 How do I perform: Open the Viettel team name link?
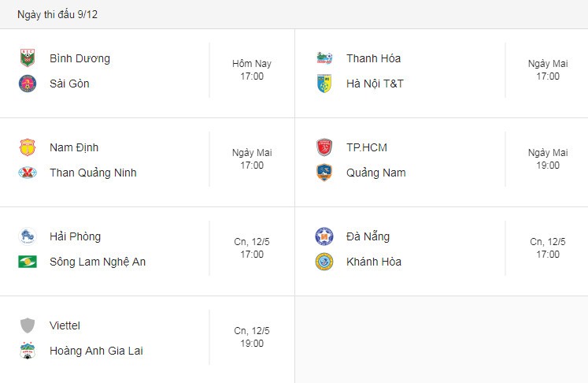[65, 325]
